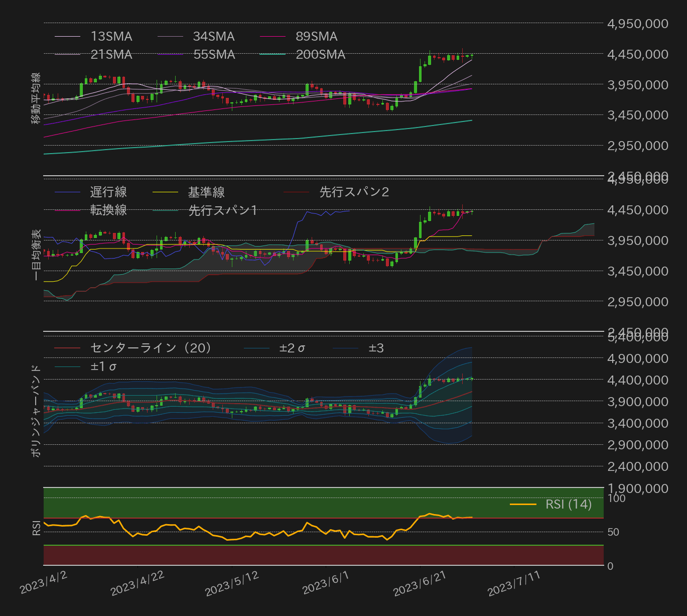Click the 55SMA purple line marker
Screen dimensions: 687x616
[171, 54]
